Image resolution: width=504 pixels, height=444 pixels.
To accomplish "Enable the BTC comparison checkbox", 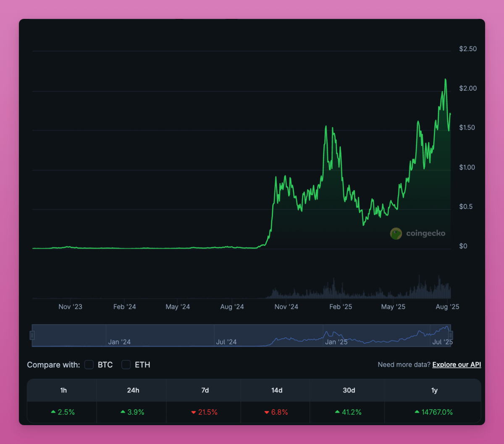I will [x=89, y=365].
